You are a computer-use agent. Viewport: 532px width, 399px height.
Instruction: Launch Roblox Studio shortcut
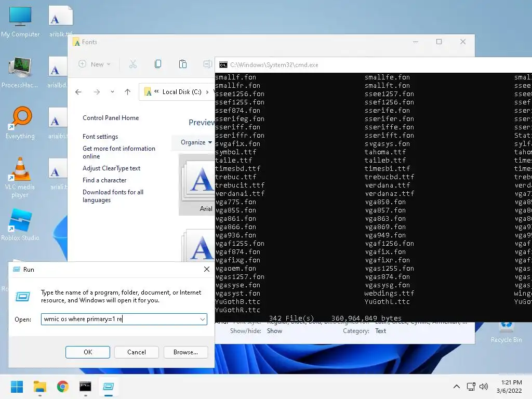pyautogui.click(x=20, y=224)
